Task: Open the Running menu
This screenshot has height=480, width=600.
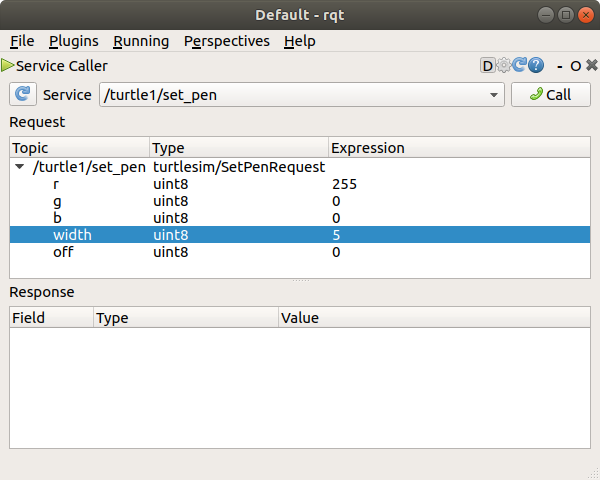Action: [x=141, y=41]
